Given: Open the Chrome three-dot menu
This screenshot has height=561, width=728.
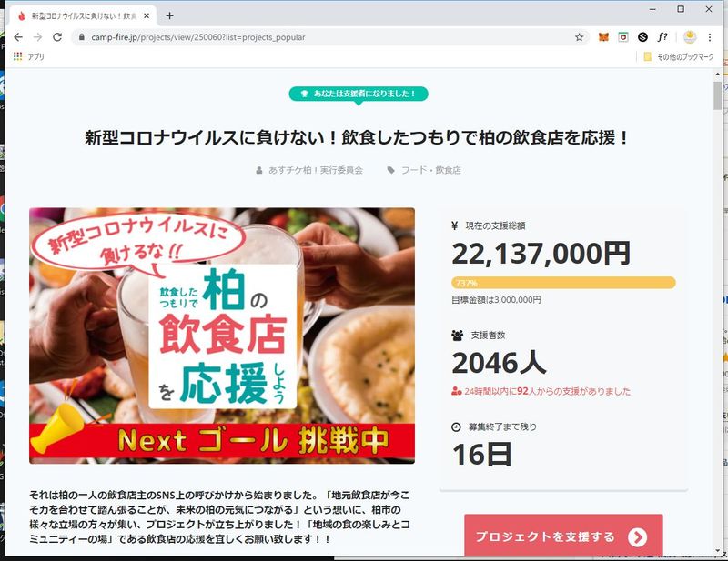Looking at the screenshot, I should [x=710, y=37].
